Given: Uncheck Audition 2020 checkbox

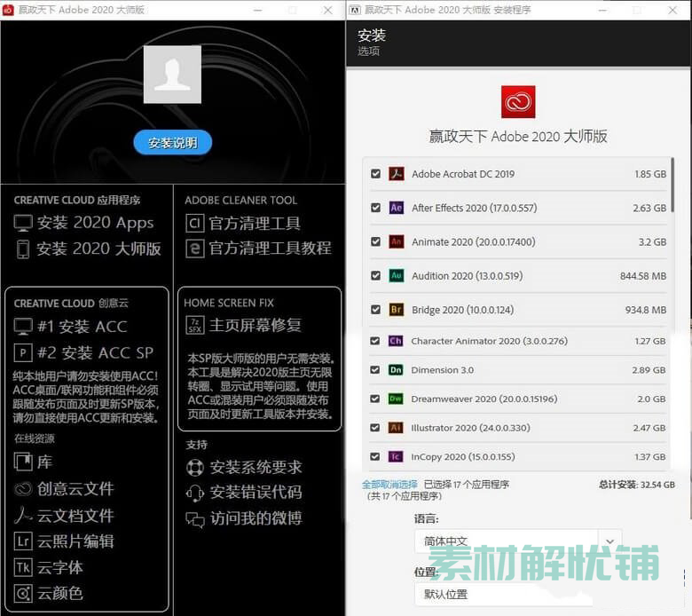Looking at the screenshot, I should tap(375, 275).
